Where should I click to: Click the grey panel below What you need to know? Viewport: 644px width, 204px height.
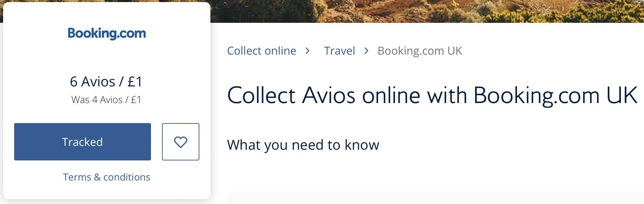(x=435, y=198)
